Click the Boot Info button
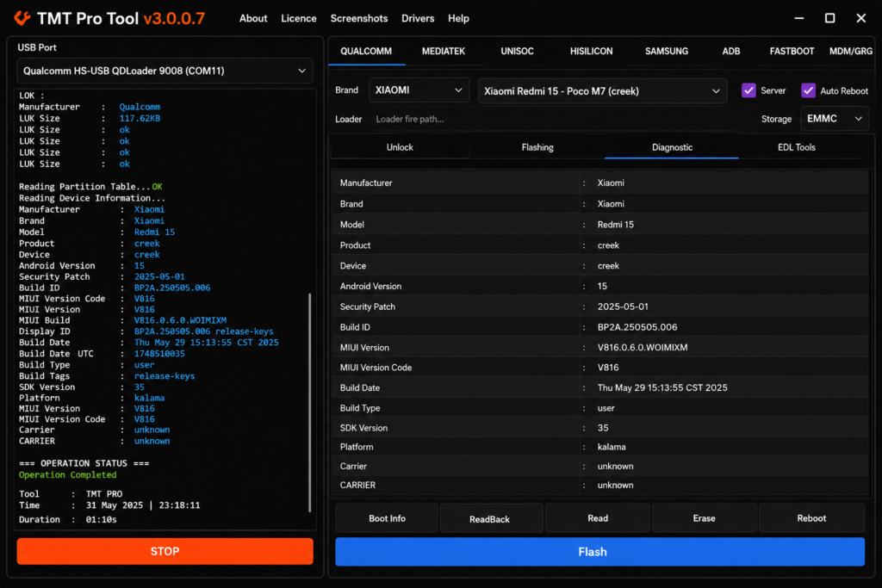Screen dimensions: 882x588 click(387, 518)
